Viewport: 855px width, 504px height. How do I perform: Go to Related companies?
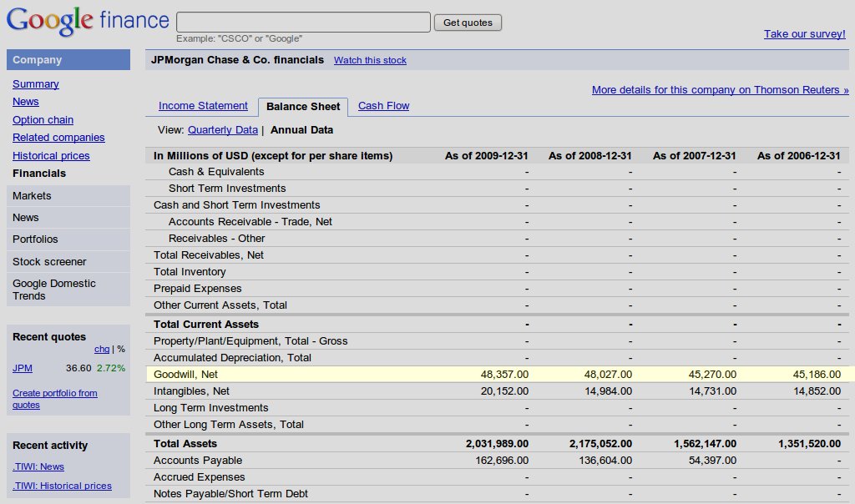58,138
